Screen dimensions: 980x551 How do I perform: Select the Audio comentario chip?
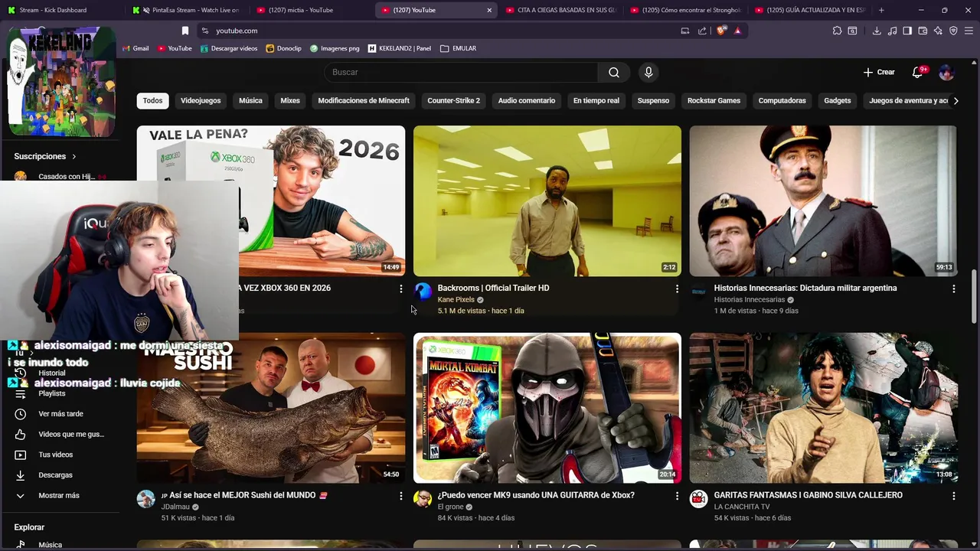point(527,100)
